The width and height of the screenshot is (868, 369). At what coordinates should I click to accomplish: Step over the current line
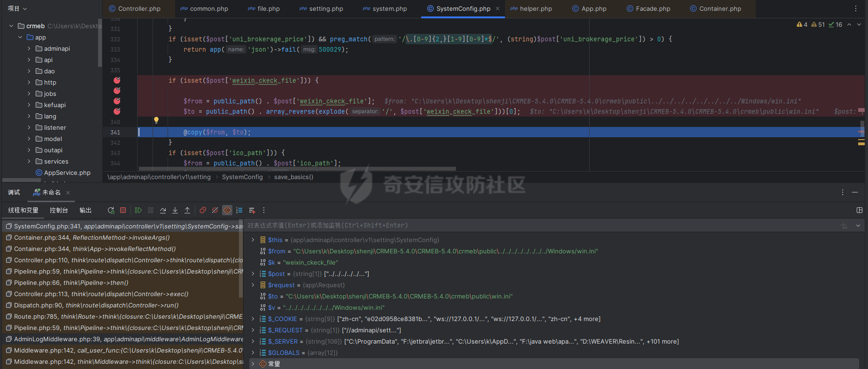coord(163,210)
